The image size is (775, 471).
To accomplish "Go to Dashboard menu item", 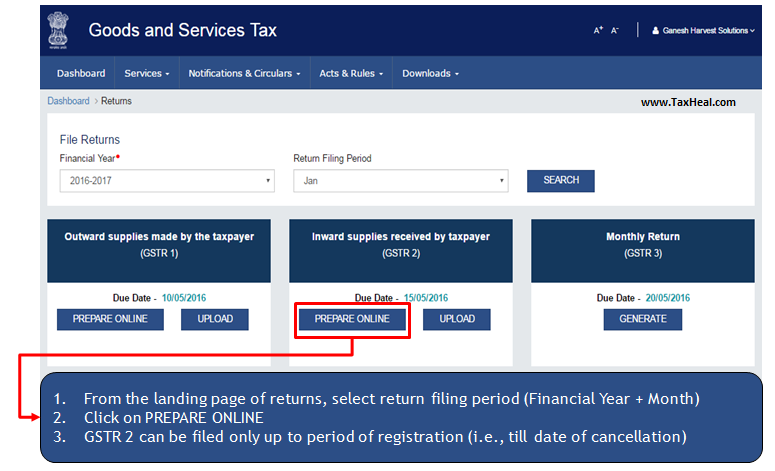I will point(81,73).
